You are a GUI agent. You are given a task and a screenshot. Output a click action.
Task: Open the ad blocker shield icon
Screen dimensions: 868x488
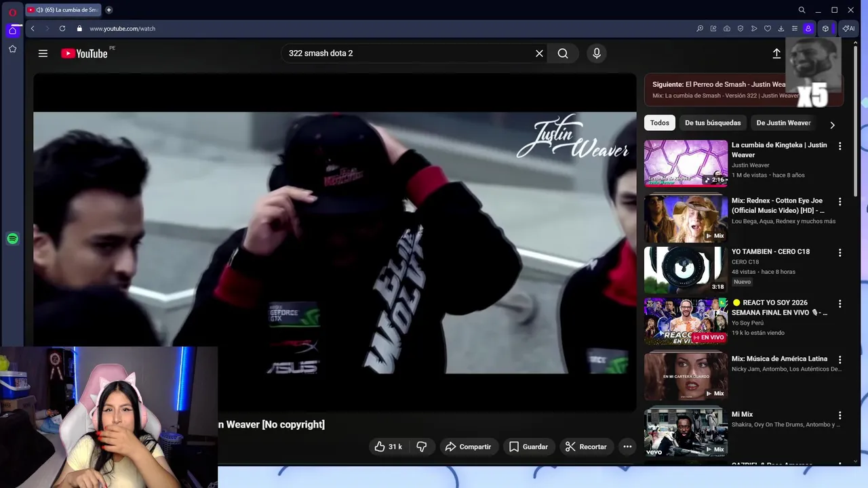tap(741, 28)
